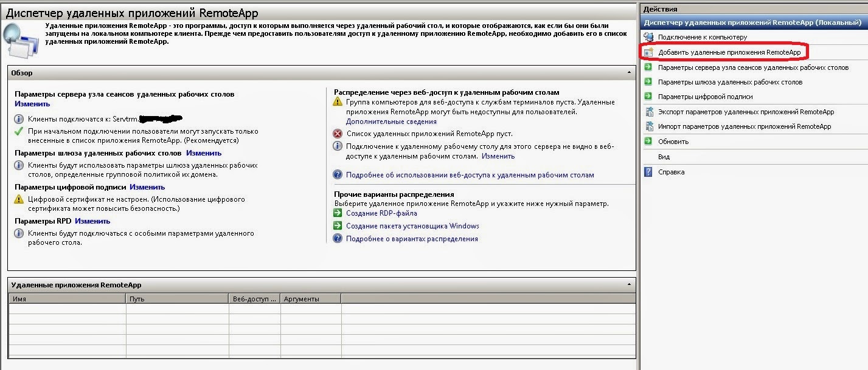Click green arrow beside Параметры цифровой подписи action
Viewport: 868px width, 370px height.
click(x=648, y=97)
